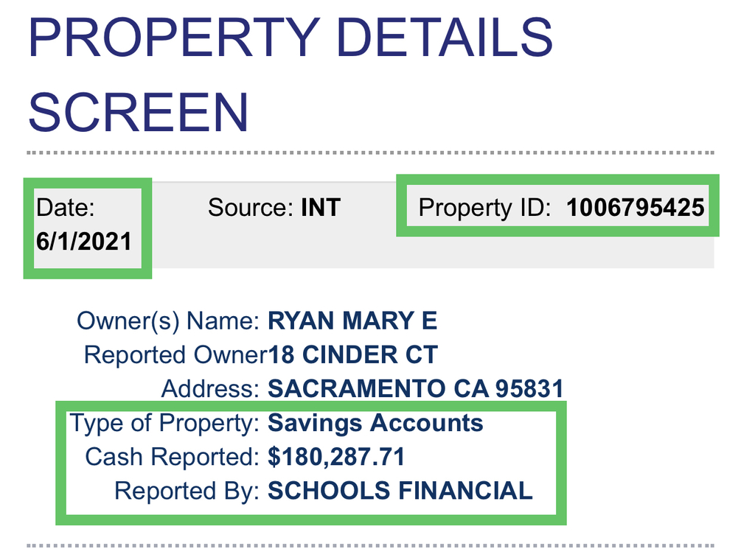Select the $180,287.71 cash amount

point(336,457)
